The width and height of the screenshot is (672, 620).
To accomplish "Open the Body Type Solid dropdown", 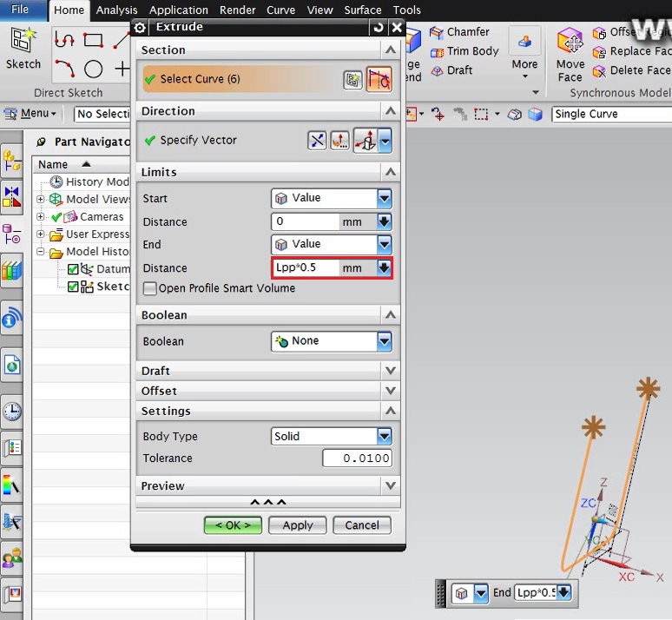I will coord(385,437).
